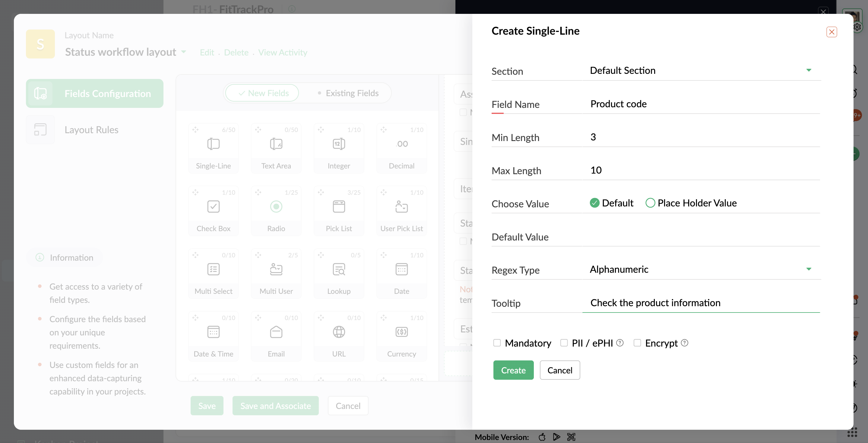Select the Single-Line field type icon
Image resolution: width=868 pixels, height=443 pixels.
pyautogui.click(x=213, y=144)
